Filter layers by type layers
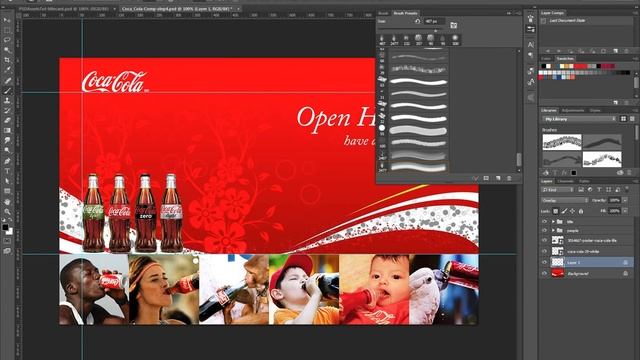640x360 pixels. pyautogui.click(x=599, y=190)
